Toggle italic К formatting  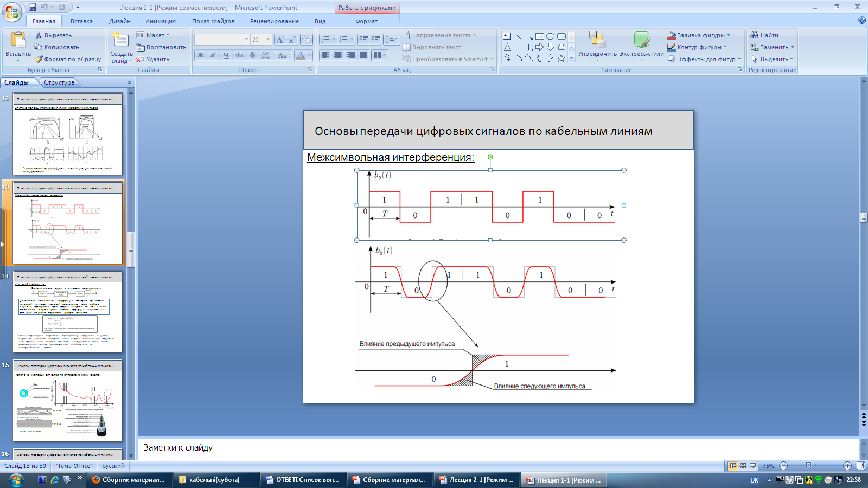pos(213,55)
